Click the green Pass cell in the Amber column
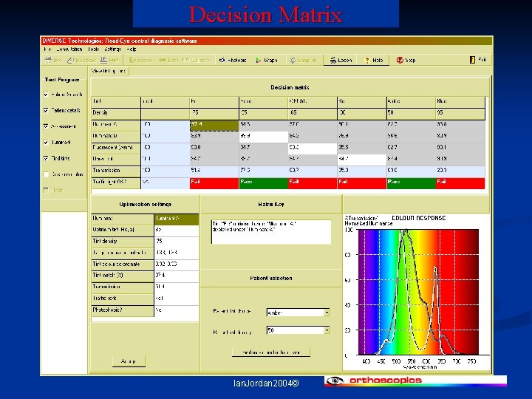The image size is (532, 399). [x=411, y=183]
